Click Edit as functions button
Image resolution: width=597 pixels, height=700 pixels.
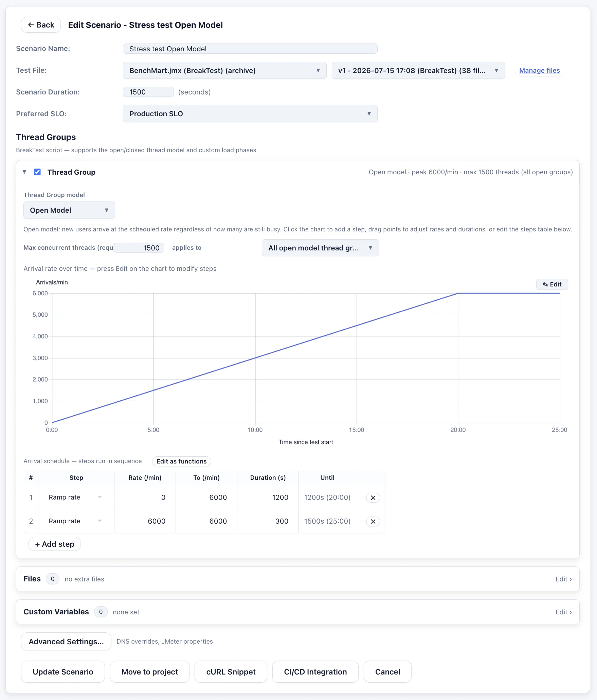(x=181, y=461)
